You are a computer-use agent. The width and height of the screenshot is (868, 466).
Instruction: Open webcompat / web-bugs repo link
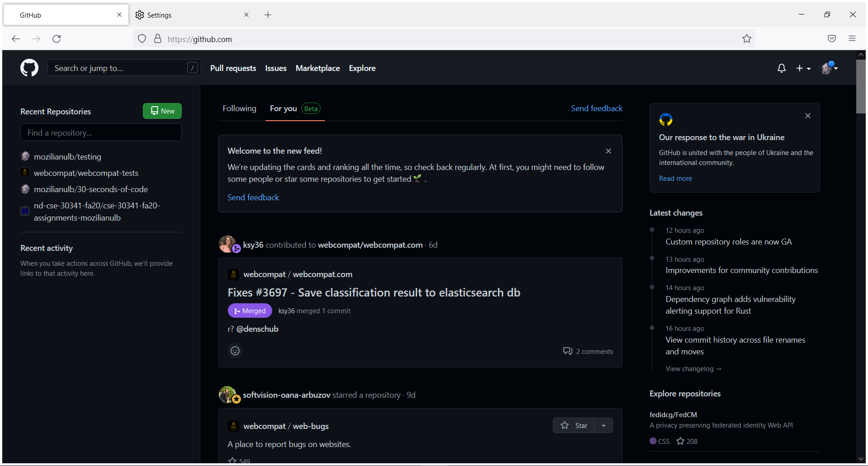pyautogui.click(x=286, y=426)
